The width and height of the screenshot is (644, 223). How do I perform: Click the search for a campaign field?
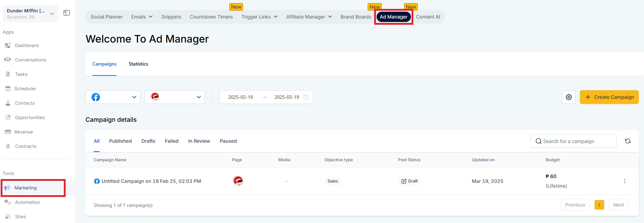click(x=573, y=141)
